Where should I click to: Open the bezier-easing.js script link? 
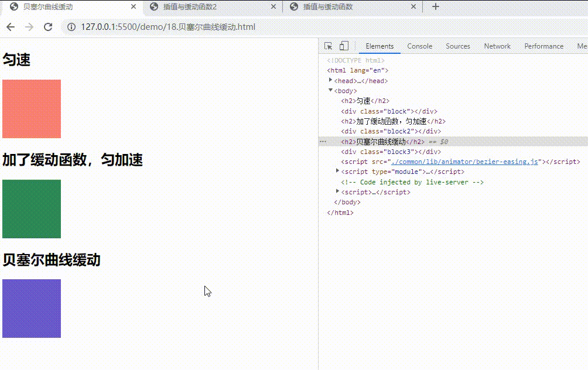pos(464,162)
